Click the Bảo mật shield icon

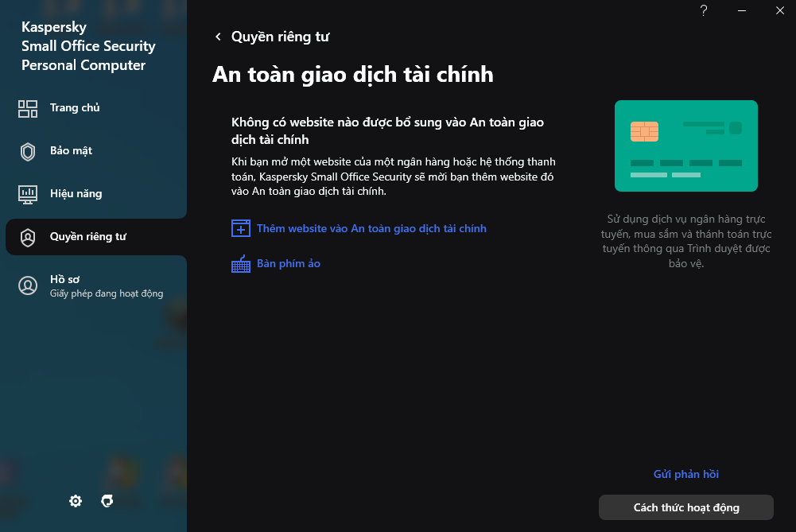(28, 152)
